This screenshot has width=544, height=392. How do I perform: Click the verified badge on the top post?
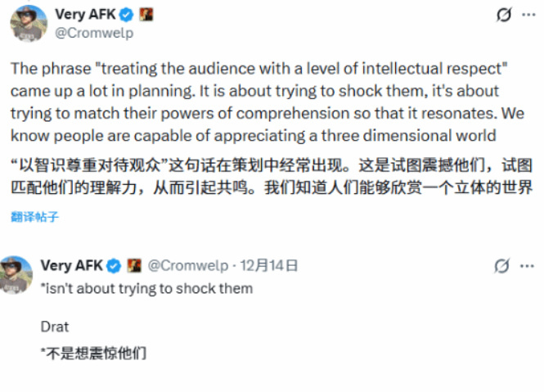(x=126, y=15)
